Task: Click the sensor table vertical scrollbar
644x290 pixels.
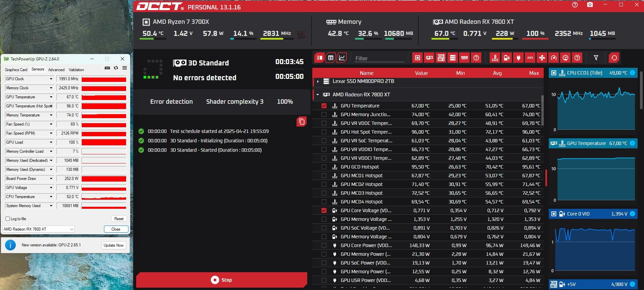Action: (542, 111)
